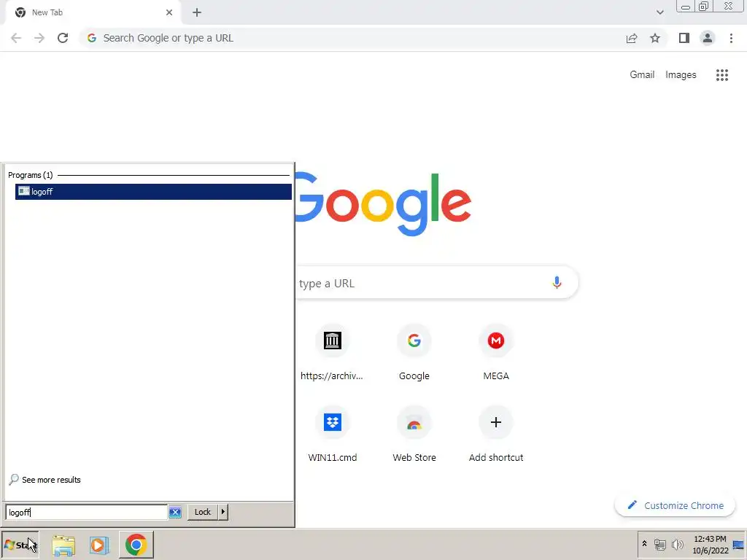
Task: Go back to the previous page
Action: point(16,38)
